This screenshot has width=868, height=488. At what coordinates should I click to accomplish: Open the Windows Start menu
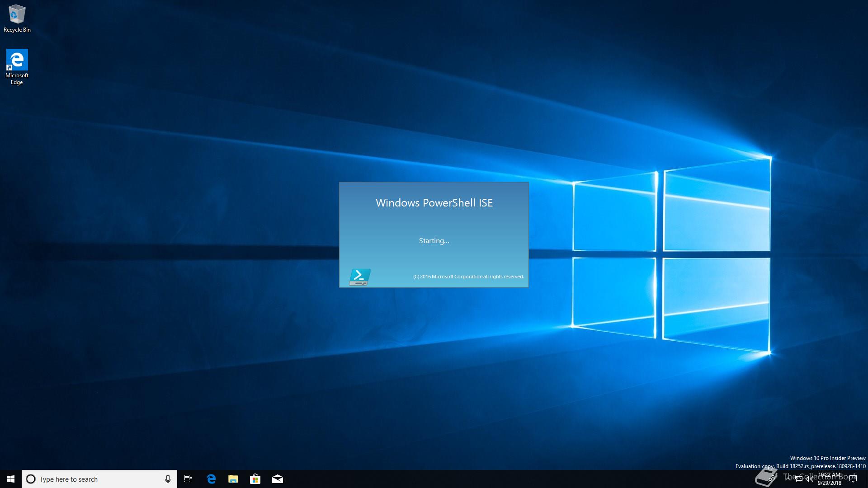tap(11, 479)
